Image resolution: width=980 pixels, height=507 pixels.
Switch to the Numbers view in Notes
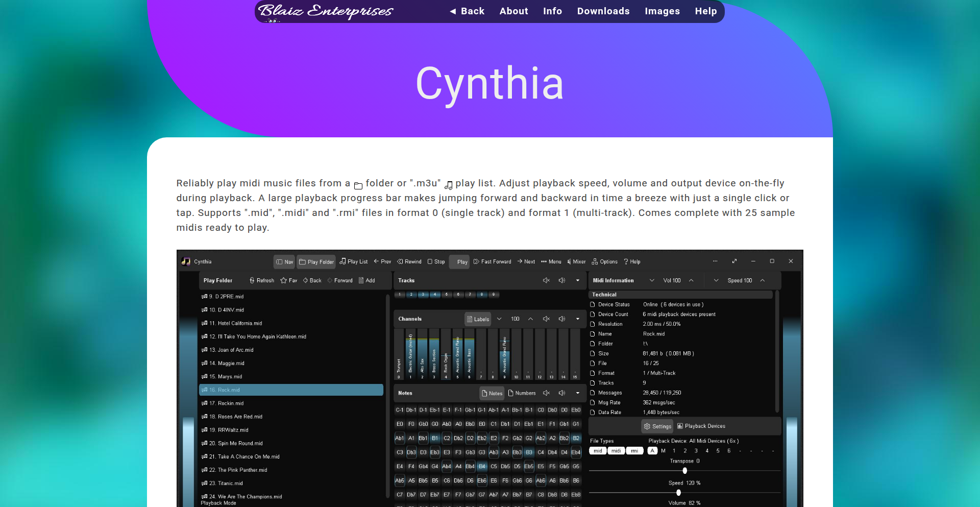tap(522, 393)
